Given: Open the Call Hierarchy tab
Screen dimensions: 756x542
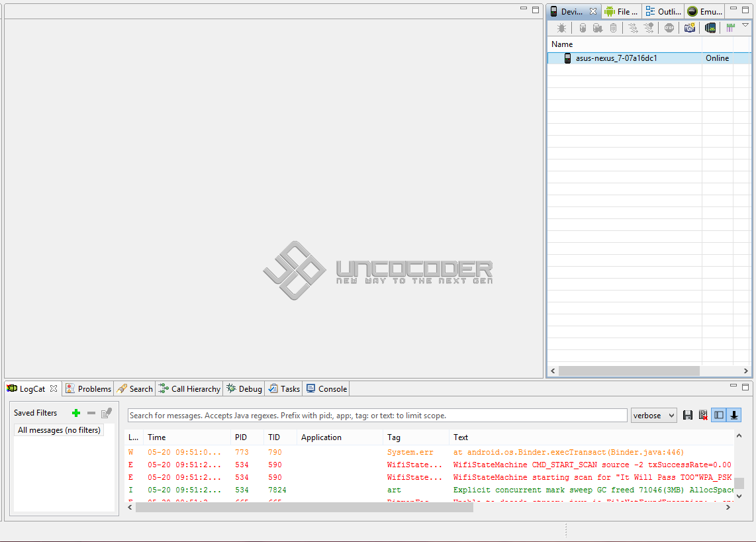Looking at the screenshot, I should (190, 388).
